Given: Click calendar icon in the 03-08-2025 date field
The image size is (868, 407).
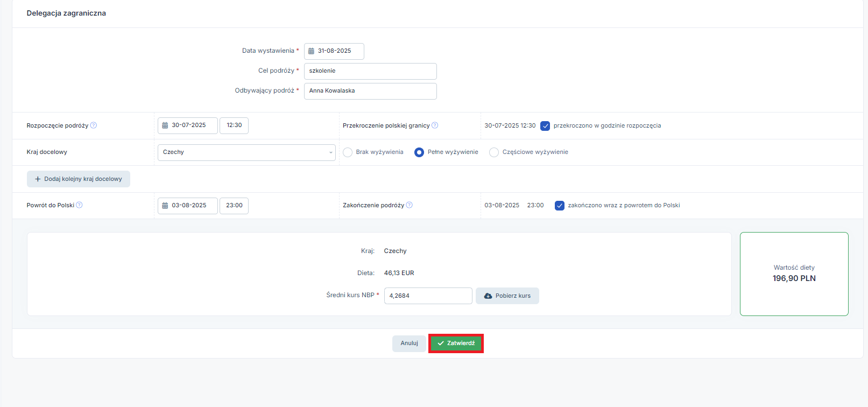Looking at the screenshot, I should point(165,206).
